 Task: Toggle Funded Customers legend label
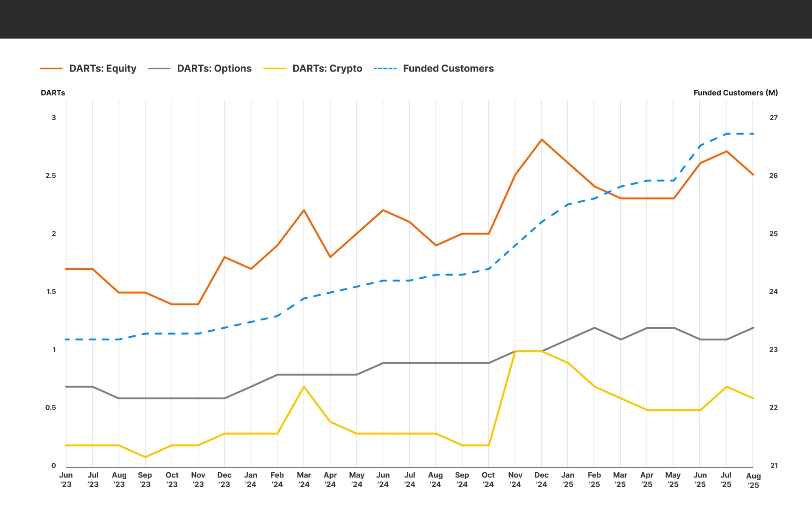coord(448,69)
